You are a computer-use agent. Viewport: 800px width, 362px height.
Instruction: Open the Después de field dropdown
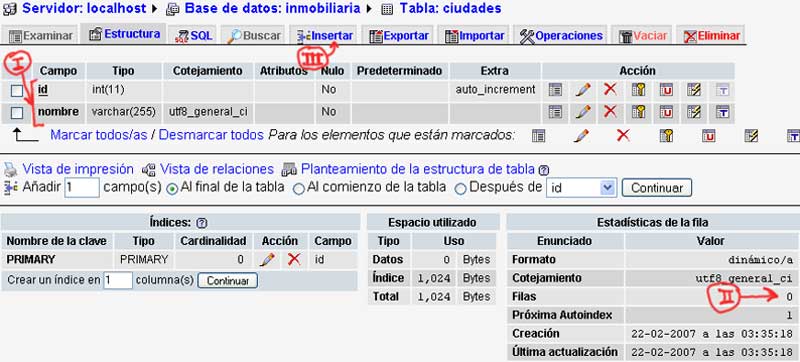pyautogui.click(x=582, y=188)
